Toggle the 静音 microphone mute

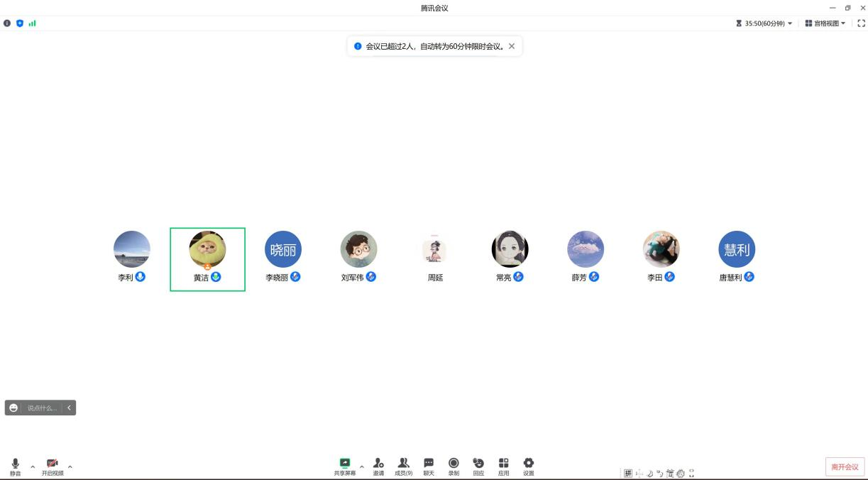[x=16, y=464]
